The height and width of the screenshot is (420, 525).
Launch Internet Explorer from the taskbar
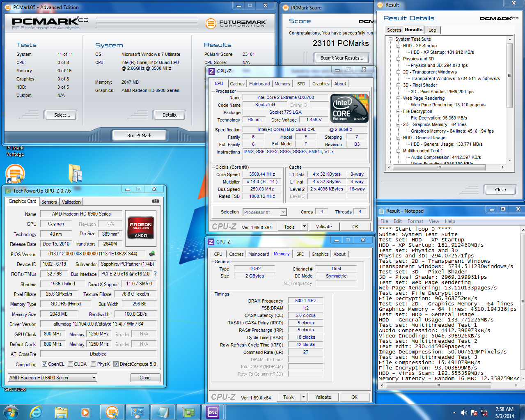36,412
